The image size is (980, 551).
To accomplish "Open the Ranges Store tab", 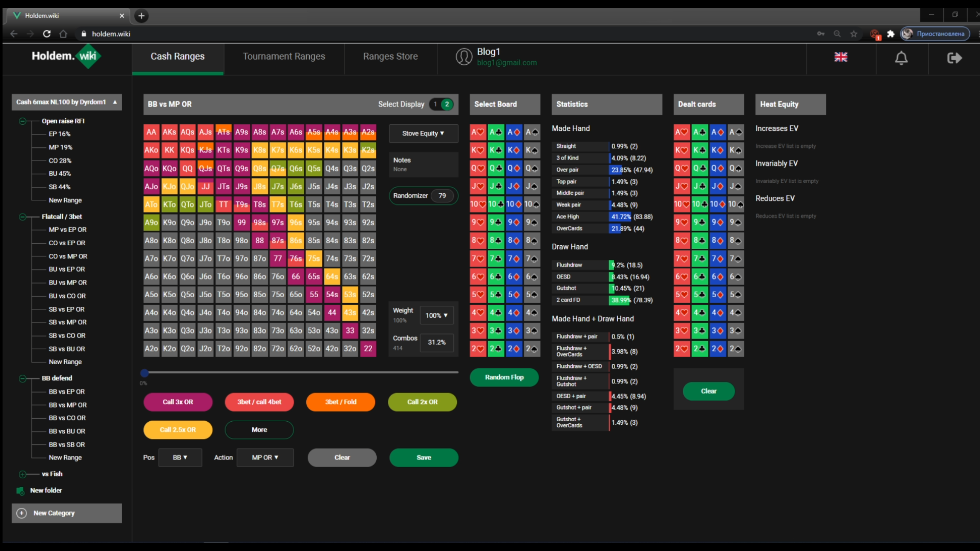I will tap(390, 57).
